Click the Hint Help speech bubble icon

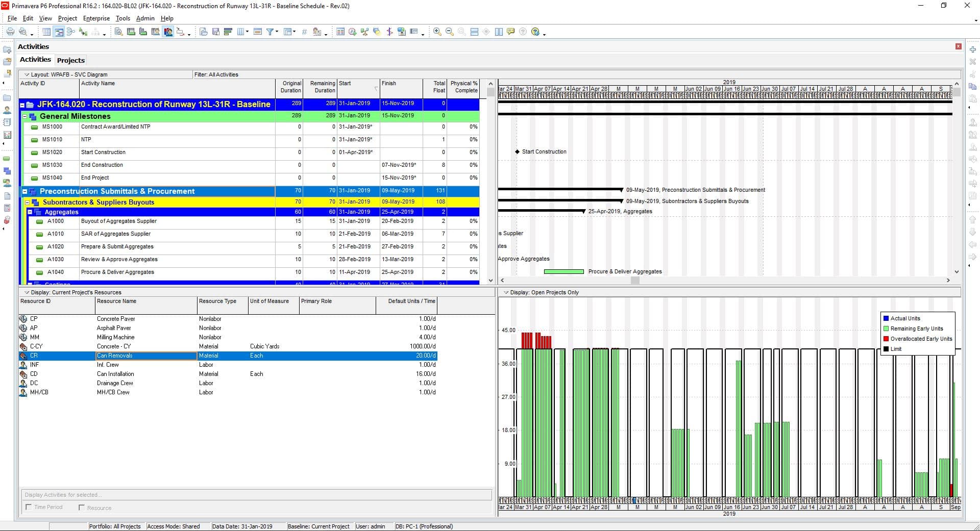click(x=511, y=32)
